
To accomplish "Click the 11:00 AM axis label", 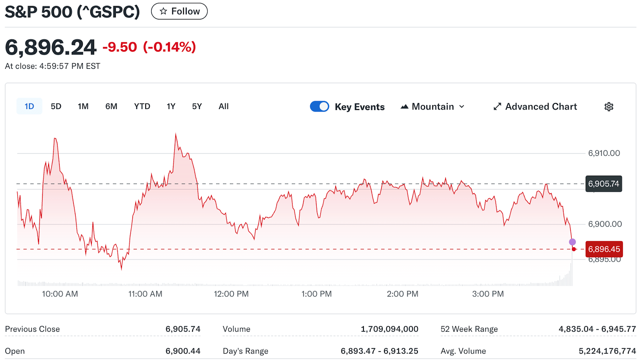I will pyautogui.click(x=145, y=294).
